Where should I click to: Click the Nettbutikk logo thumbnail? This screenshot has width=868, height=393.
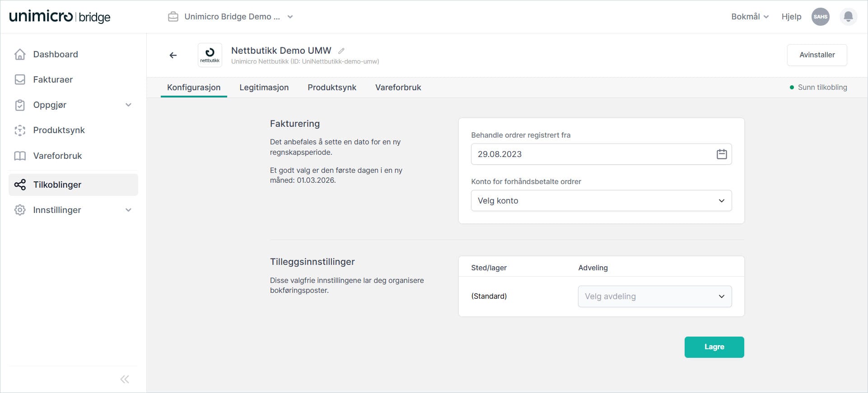pos(210,55)
